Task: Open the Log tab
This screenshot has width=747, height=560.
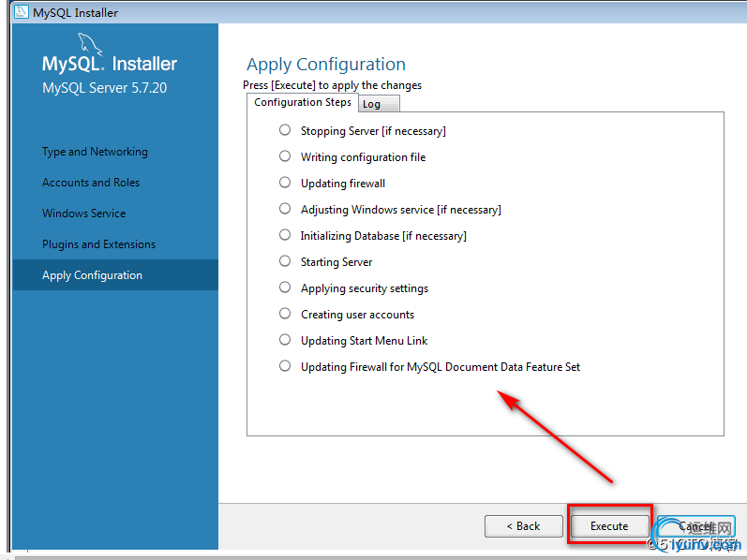Action: tap(379, 104)
